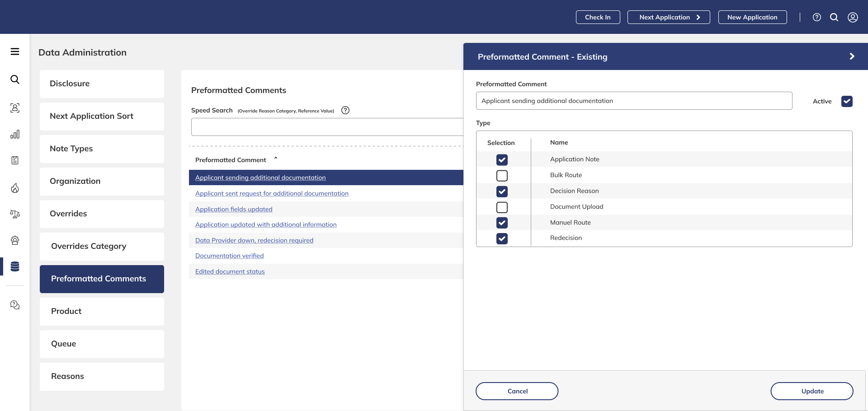Click the help icon in header

coord(817,17)
